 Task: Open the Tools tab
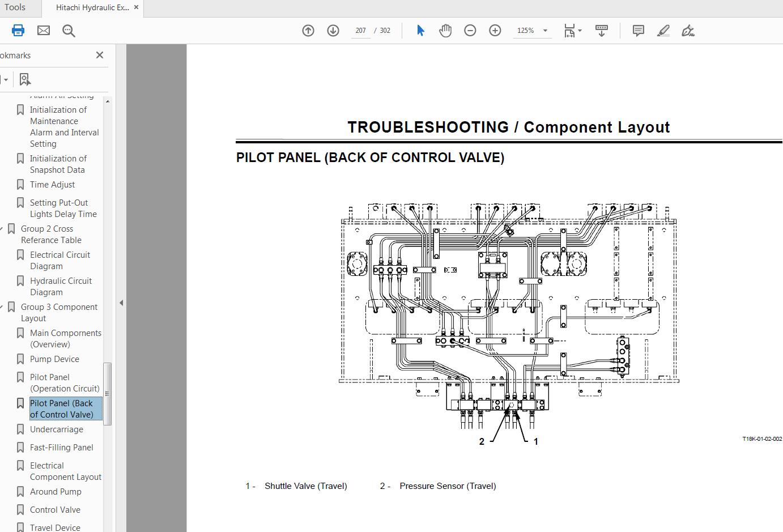click(x=15, y=7)
